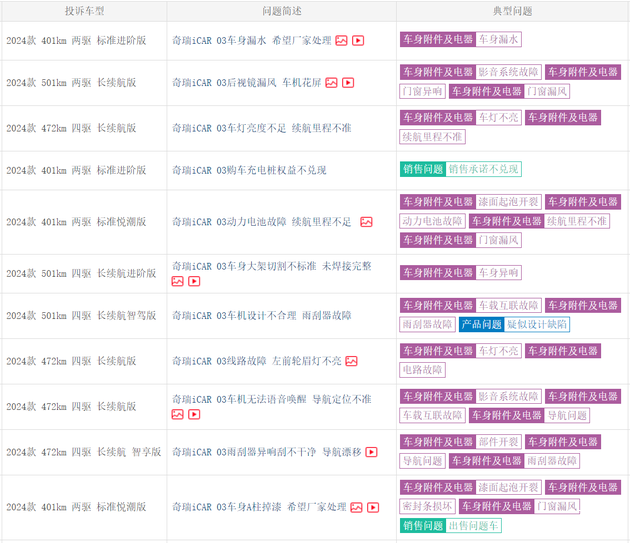Click the 销售承诺不兑现 tag
This screenshot has height=543, width=630.
pyautogui.click(x=484, y=170)
